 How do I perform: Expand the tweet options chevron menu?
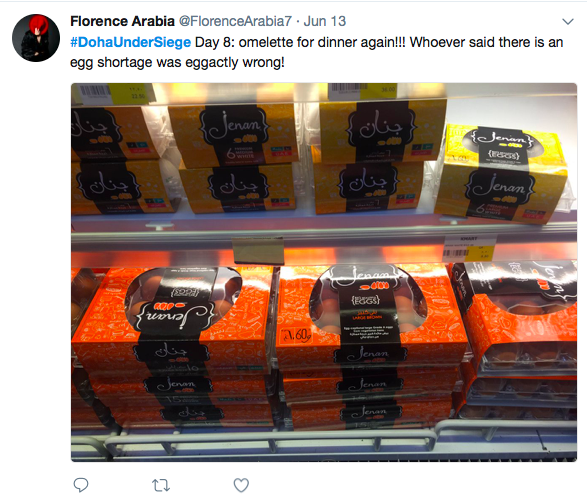coord(568,22)
